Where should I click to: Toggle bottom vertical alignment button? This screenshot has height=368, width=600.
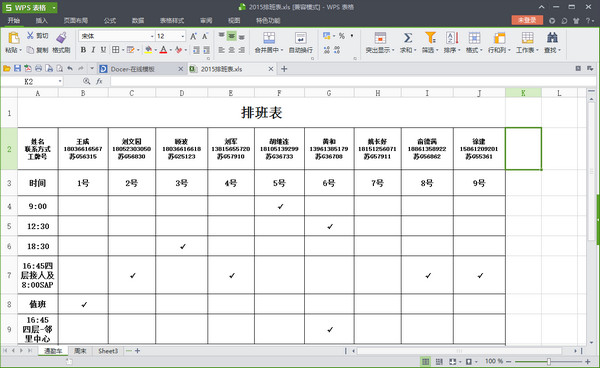[241, 36]
